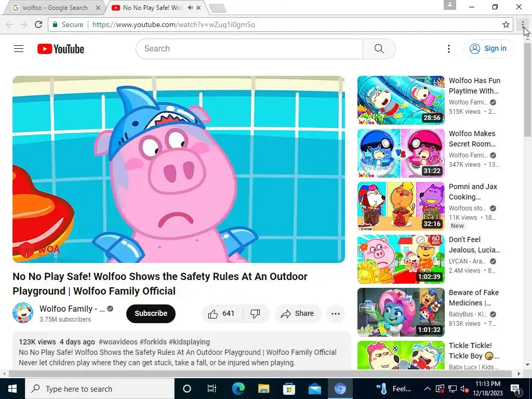
Task: Switch to the wolfoo Google Search tab
Action: (x=54, y=7)
